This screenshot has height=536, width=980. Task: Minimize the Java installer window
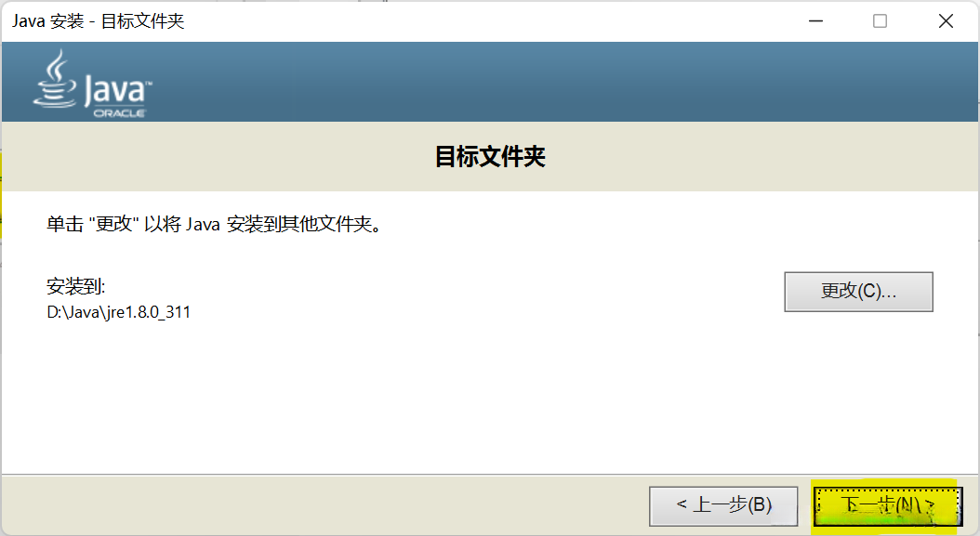tap(815, 20)
